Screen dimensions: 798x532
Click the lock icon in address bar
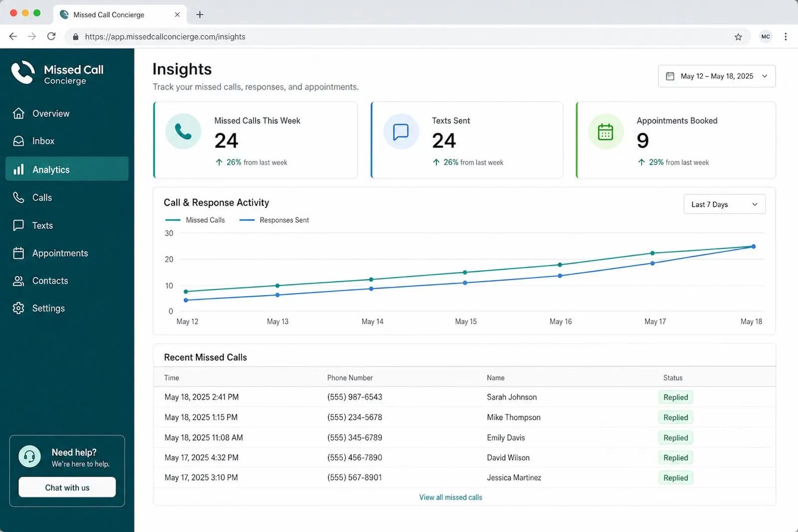pos(76,37)
